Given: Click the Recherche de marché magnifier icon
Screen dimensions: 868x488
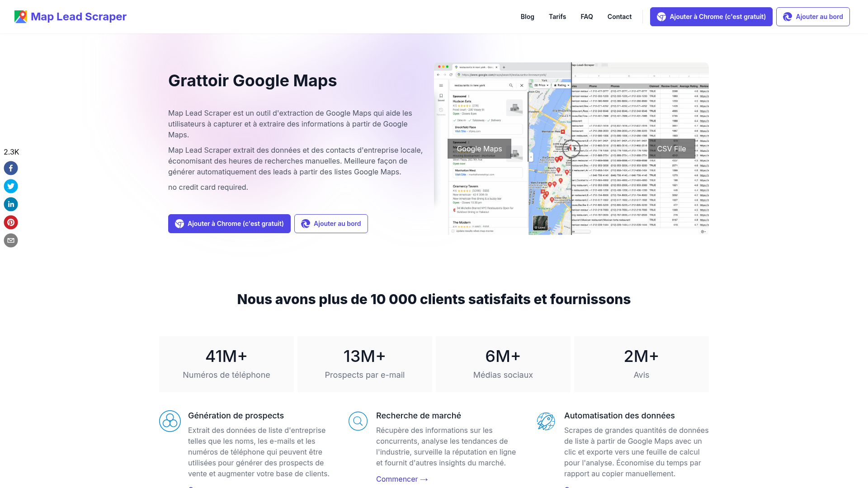Looking at the screenshot, I should point(358,421).
